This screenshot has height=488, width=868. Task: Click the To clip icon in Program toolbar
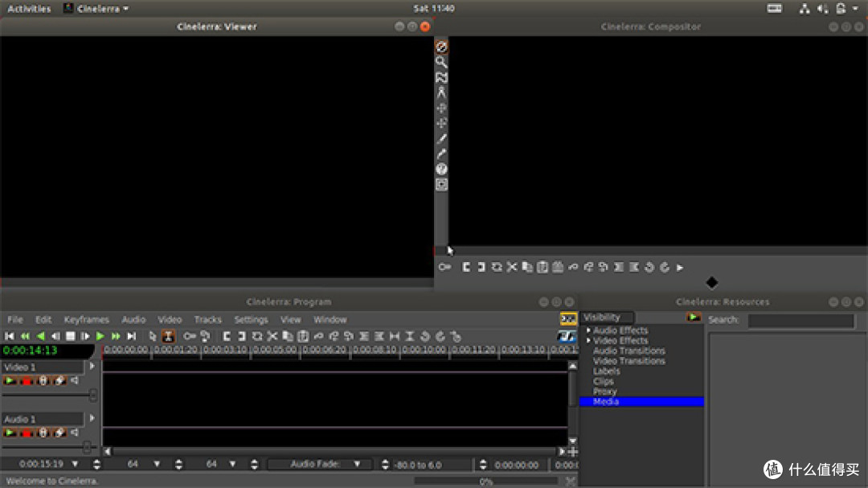click(x=257, y=336)
